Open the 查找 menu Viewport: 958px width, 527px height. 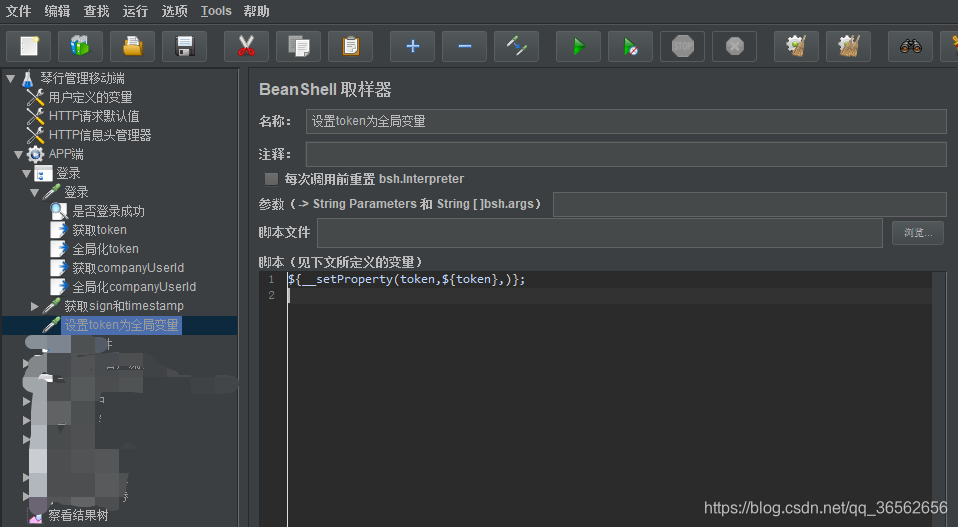pos(96,11)
